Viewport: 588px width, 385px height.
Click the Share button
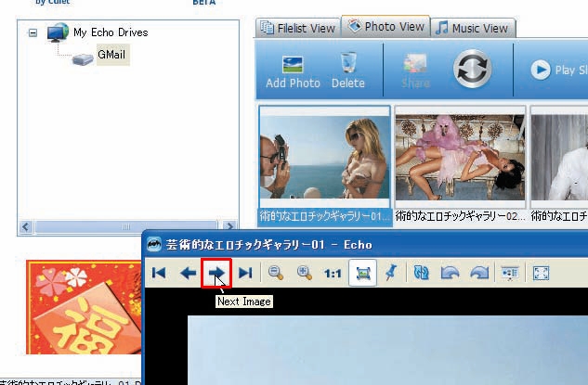click(x=415, y=71)
